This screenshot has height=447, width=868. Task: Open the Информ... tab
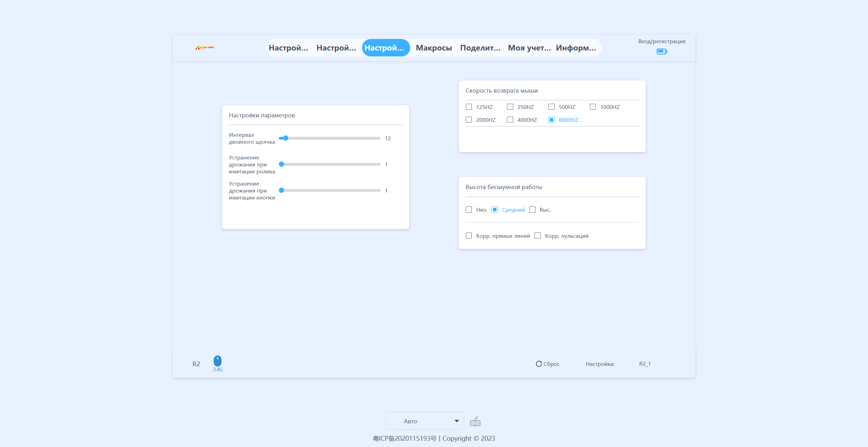(576, 48)
